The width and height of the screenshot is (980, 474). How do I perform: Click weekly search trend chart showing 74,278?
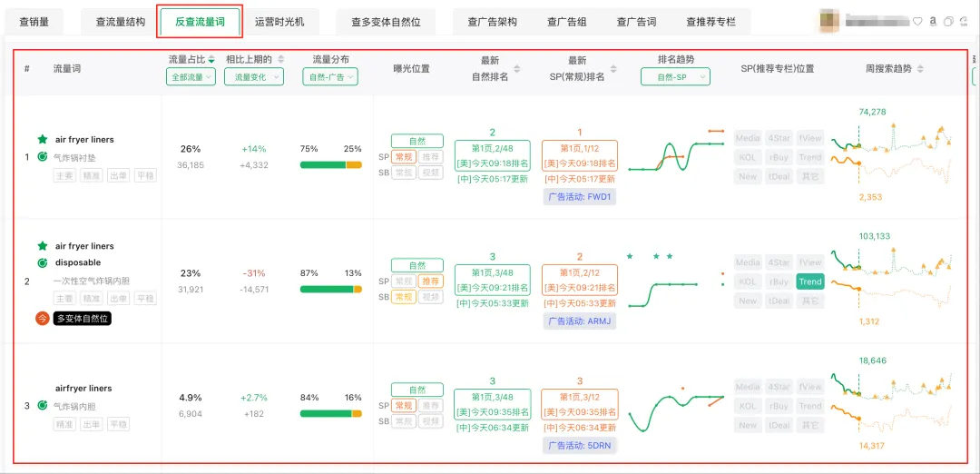(891, 153)
